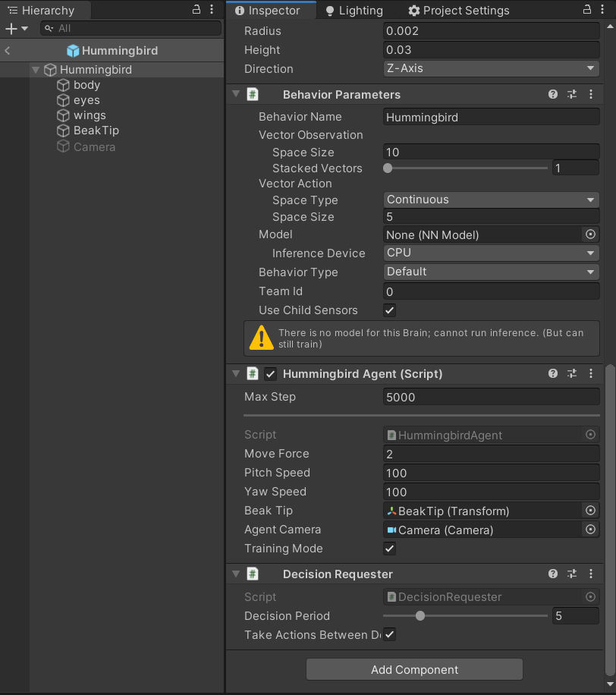Click the Inspector vertical scrollbar

coord(610,520)
